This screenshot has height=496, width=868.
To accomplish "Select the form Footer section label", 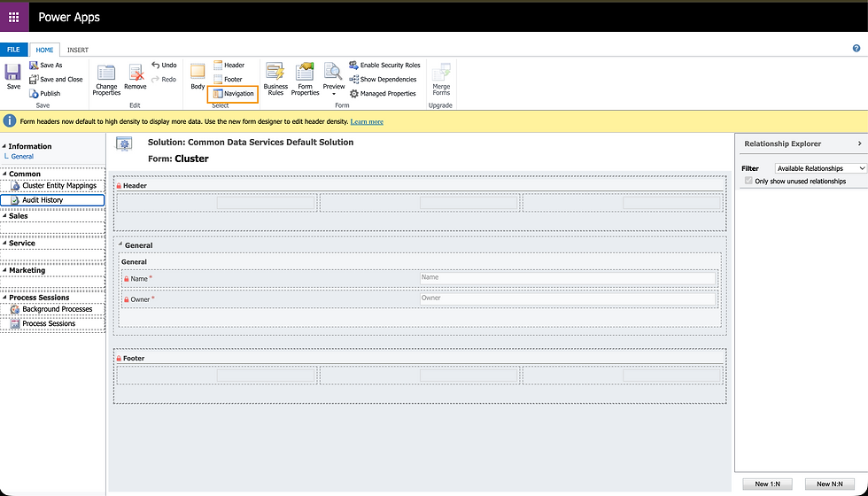I will click(x=134, y=358).
